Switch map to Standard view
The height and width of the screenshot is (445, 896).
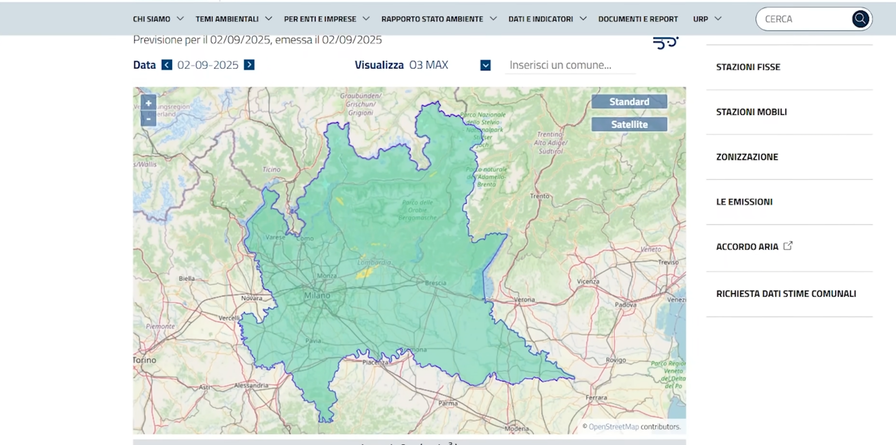[x=629, y=102]
